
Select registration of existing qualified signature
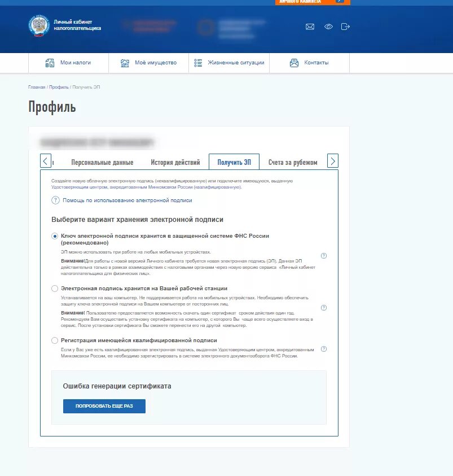point(55,340)
